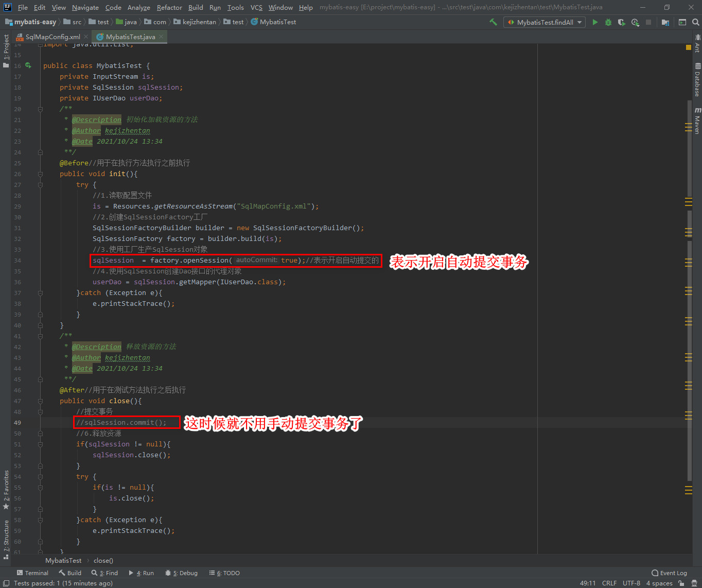Open the Analyze menu
The image size is (702, 588).
[x=139, y=7]
